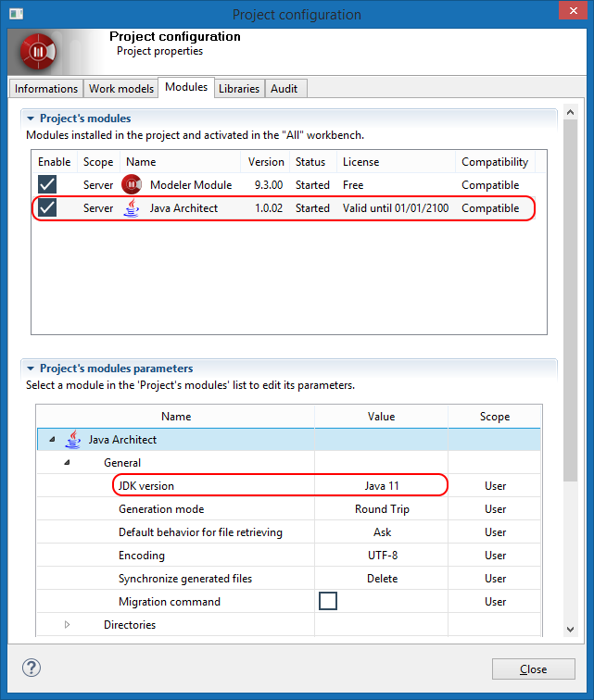Viewport: 594px width, 700px height.
Task: Click Compatible cell of Modeler Module row
Action: [x=490, y=185]
